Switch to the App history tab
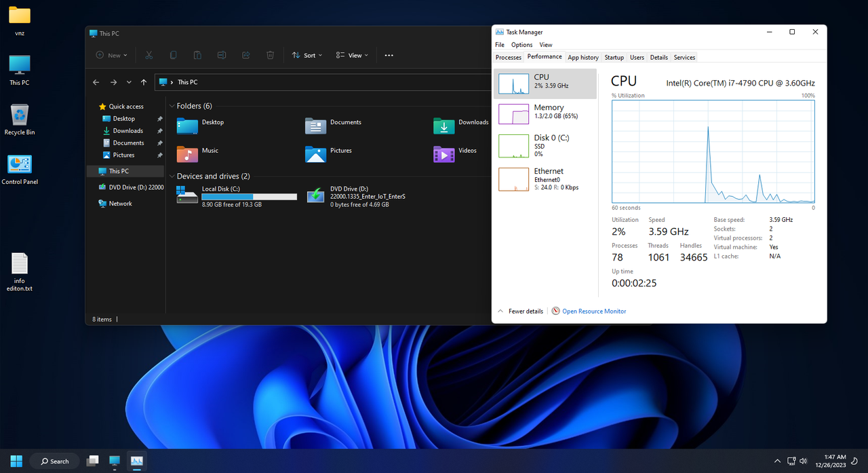The height and width of the screenshot is (473, 868). click(583, 58)
